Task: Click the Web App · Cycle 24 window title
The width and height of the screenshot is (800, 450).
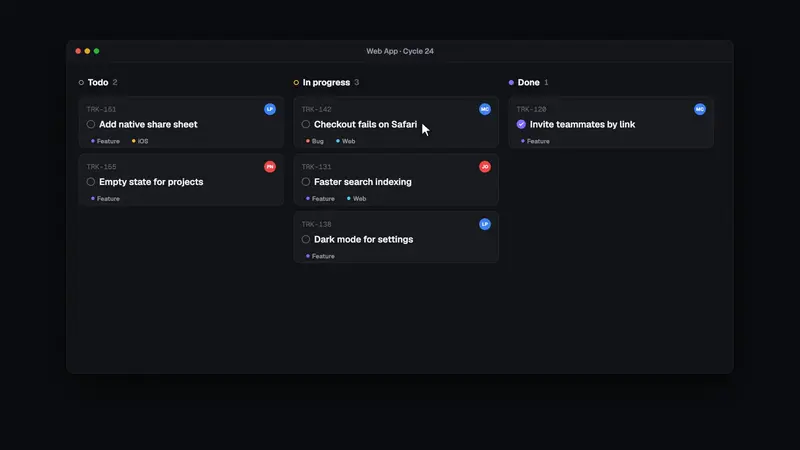Action: 400,51
